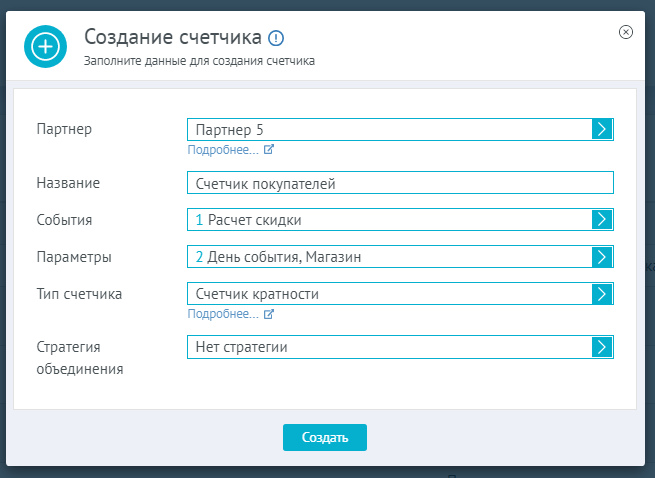Click the Подробнее link under Партнер
Viewport: 655px width, 478px height.
(x=223, y=150)
